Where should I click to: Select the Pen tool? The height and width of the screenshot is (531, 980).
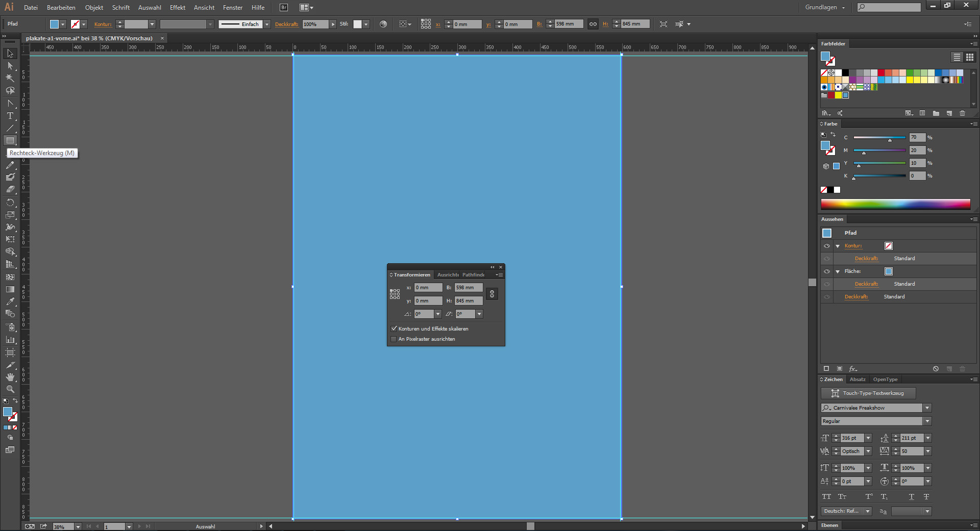[10, 104]
